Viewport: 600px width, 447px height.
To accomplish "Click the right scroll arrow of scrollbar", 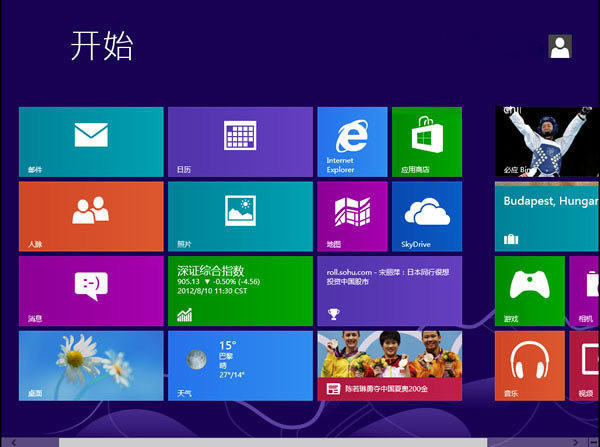I will click(575, 442).
